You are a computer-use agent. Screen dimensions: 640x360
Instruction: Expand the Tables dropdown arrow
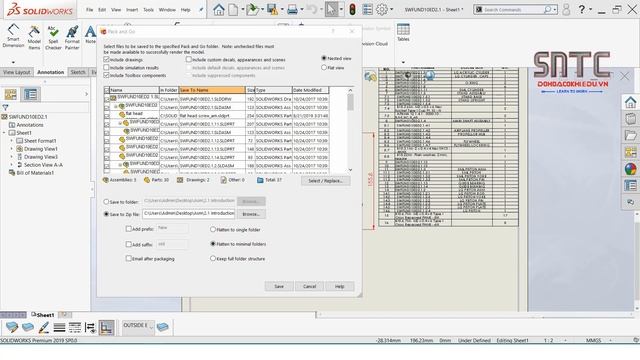click(403, 62)
